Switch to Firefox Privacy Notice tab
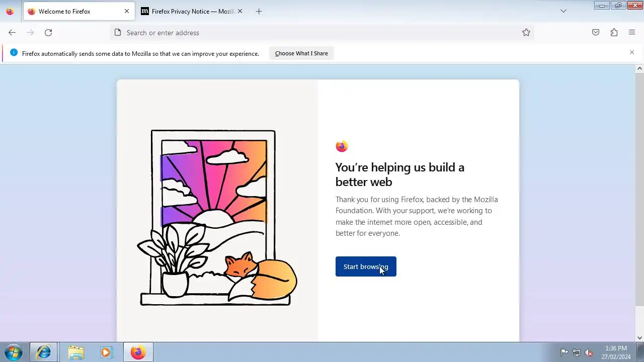 (x=191, y=11)
